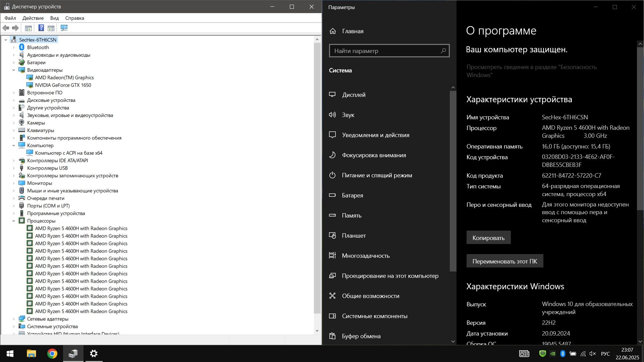Open the Файл menu
The height and width of the screenshot is (362, 644).
coord(10,18)
